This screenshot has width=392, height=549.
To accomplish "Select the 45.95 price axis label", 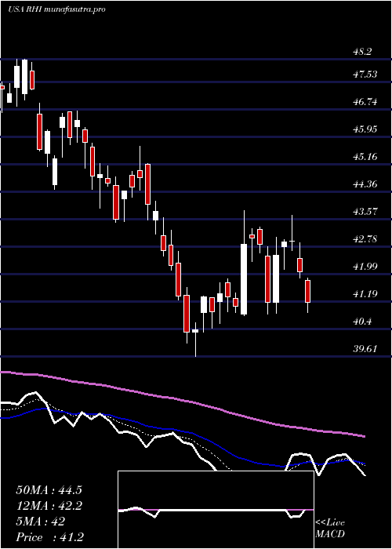I will (x=365, y=129).
